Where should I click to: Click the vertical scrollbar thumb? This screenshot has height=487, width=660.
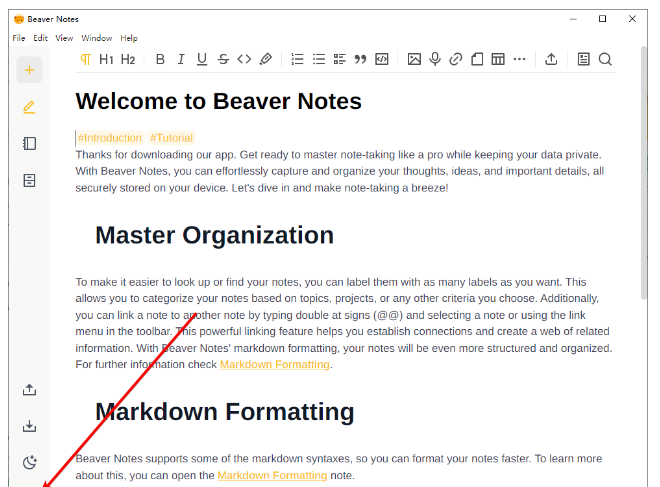(644, 173)
